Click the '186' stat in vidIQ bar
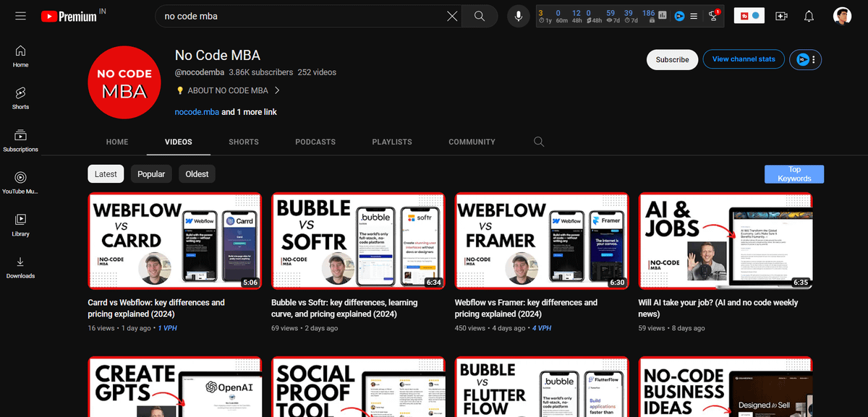 point(648,13)
